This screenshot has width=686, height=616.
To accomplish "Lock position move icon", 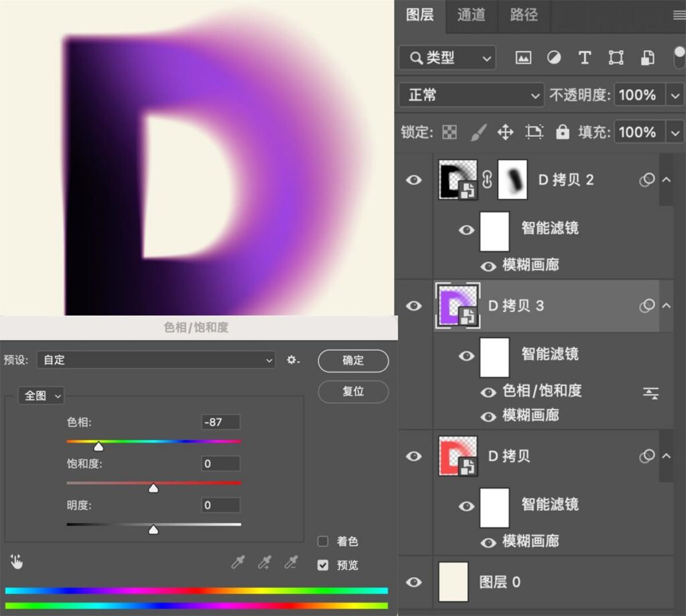I will [505, 132].
